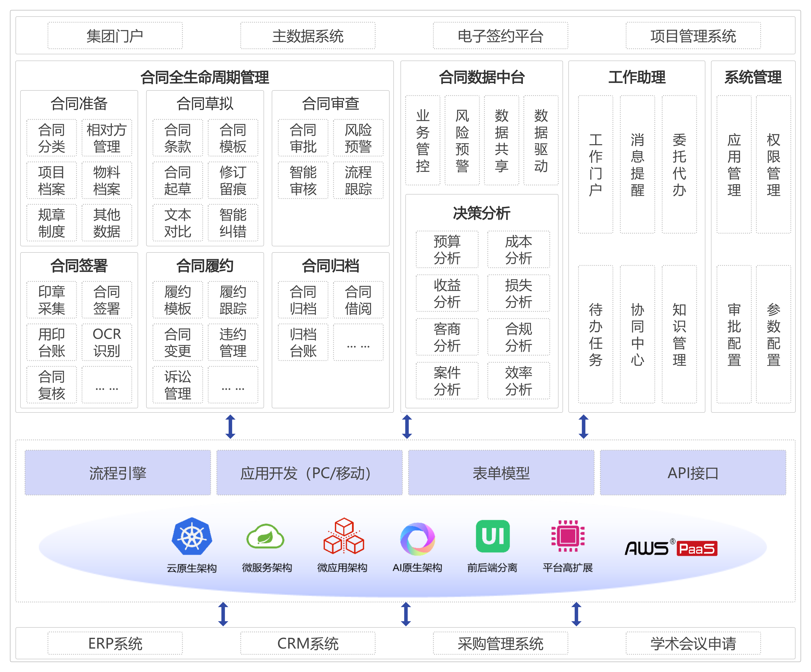811x672 pixels.
Task: Click the green UI front-back separation icon
Action: tap(493, 536)
